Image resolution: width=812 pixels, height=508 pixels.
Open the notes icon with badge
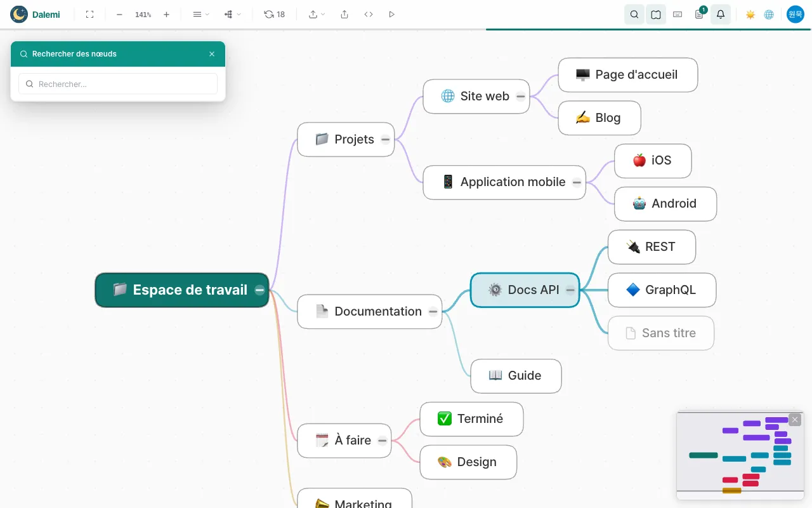pos(699,14)
